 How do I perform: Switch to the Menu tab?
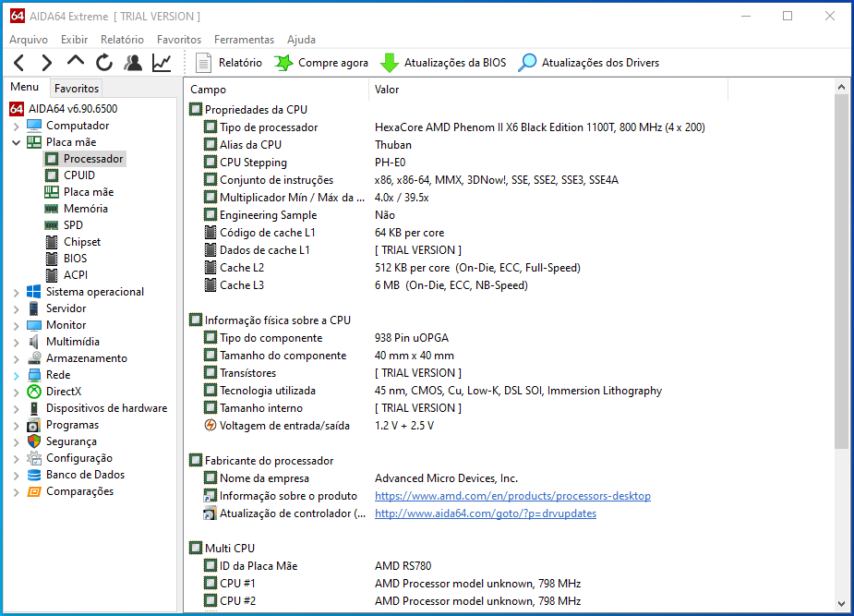coord(25,87)
